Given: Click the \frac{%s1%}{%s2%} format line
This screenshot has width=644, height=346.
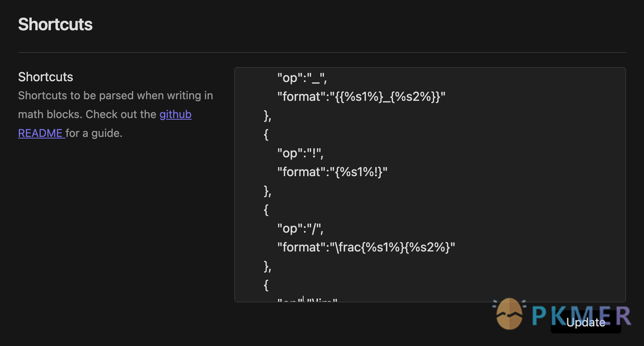Looking at the screenshot, I should point(366,247).
